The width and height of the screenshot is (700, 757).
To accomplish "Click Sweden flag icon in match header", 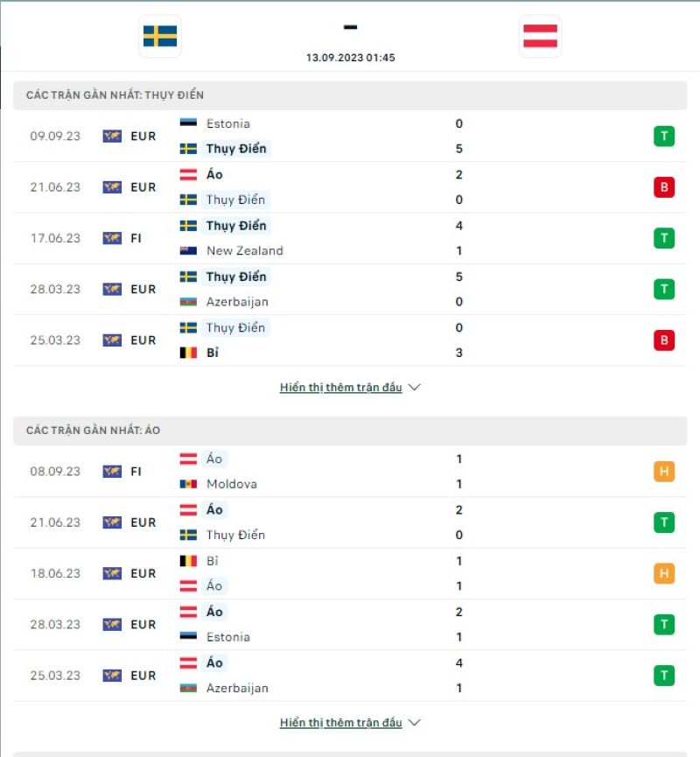I will click(x=160, y=36).
